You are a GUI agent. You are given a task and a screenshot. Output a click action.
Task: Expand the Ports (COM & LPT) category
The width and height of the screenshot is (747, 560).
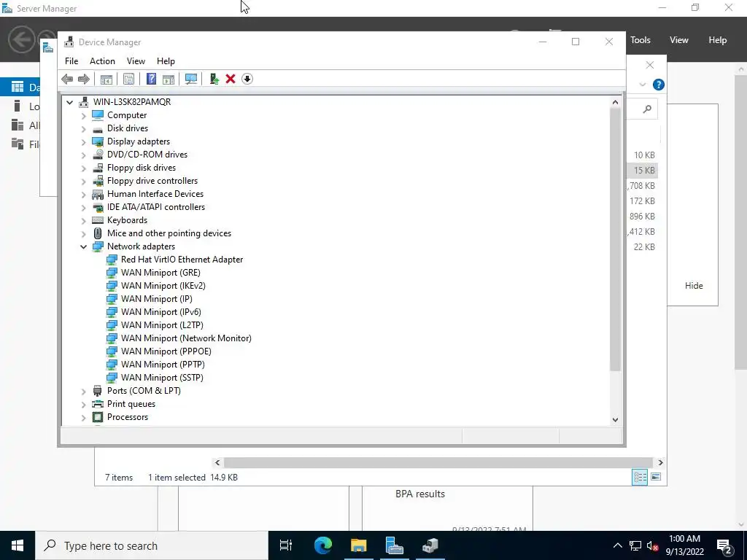coord(83,391)
